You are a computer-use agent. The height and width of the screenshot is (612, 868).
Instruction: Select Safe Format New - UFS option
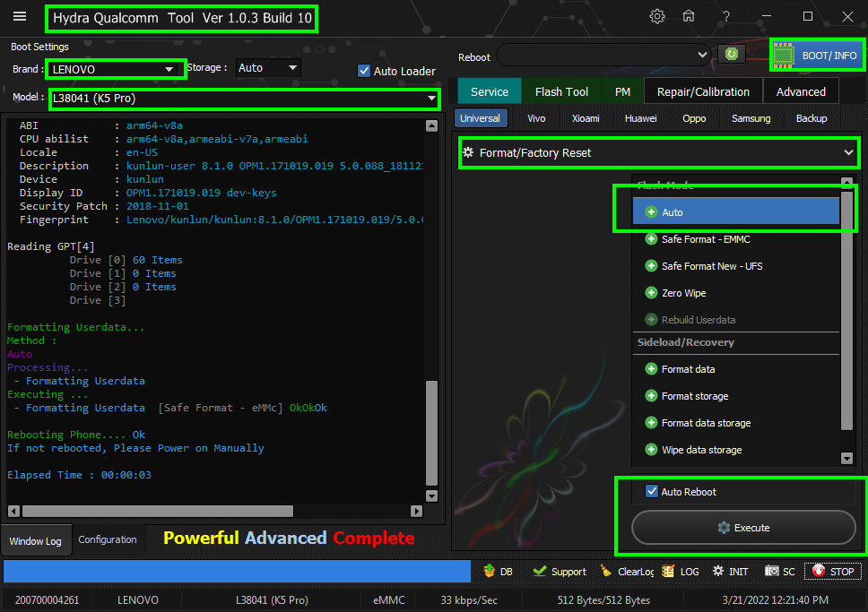[735, 266]
